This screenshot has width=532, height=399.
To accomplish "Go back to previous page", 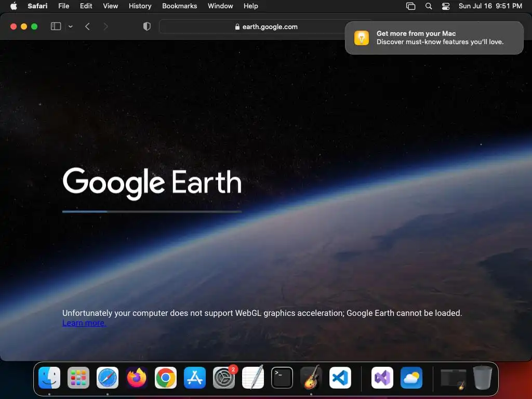I will pyautogui.click(x=87, y=26).
